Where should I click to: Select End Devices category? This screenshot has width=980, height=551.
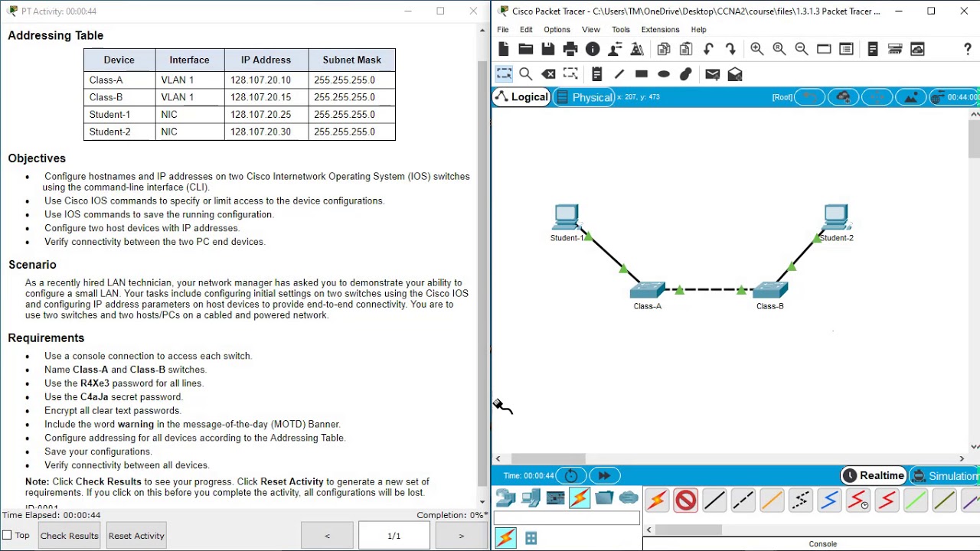click(x=531, y=499)
